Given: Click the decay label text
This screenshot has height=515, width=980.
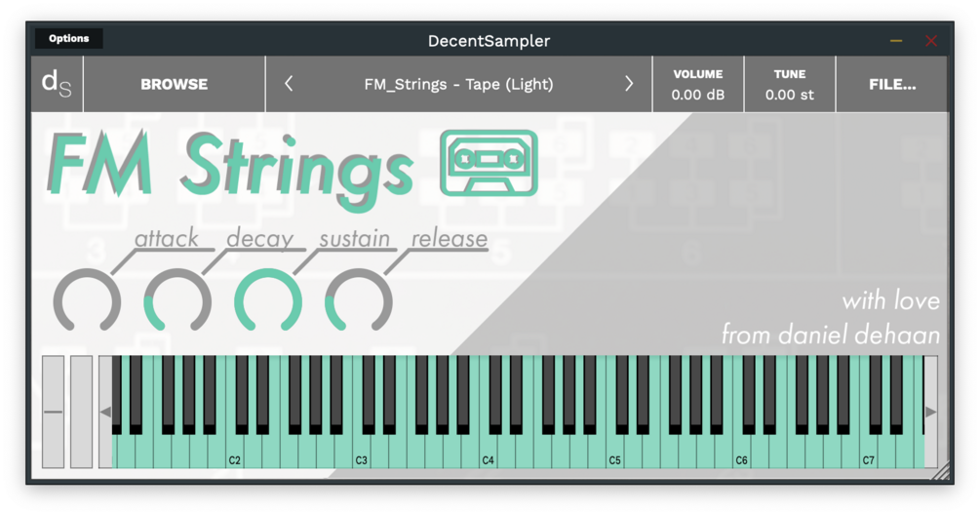Looking at the screenshot, I should point(260,238).
